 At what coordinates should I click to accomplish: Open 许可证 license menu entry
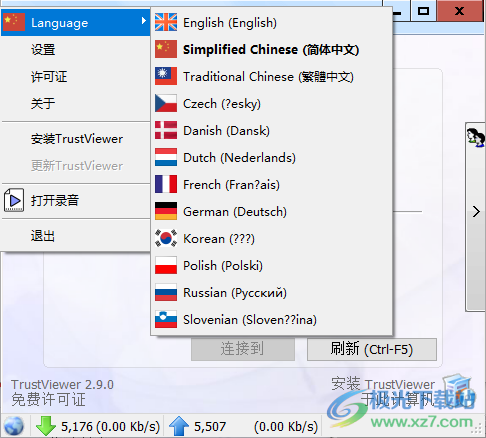point(76,77)
